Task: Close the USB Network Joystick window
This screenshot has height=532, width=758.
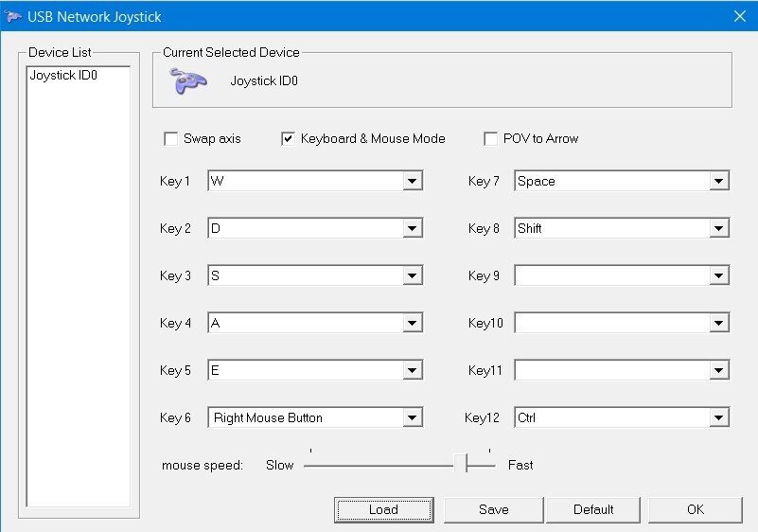Action: (740, 16)
